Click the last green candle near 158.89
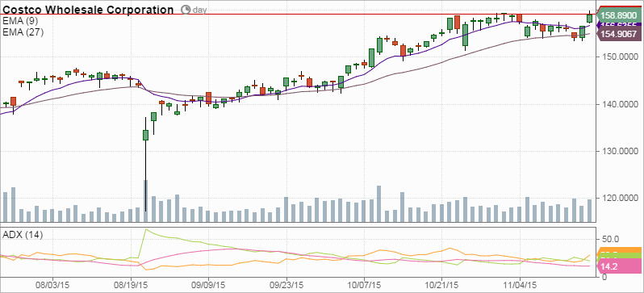 (x=590, y=18)
